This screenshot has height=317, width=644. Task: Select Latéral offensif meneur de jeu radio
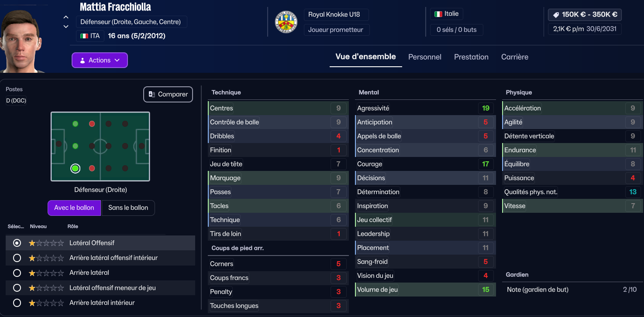pyautogui.click(x=17, y=288)
